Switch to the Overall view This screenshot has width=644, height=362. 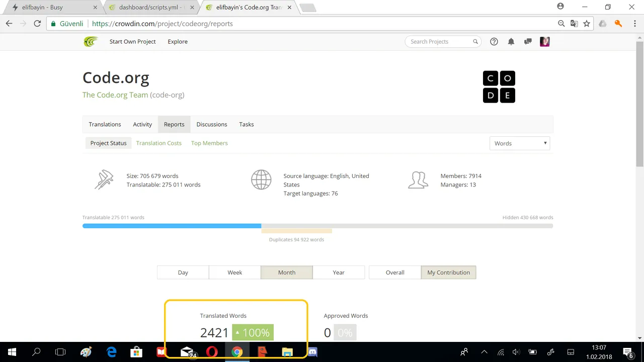[395, 273]
